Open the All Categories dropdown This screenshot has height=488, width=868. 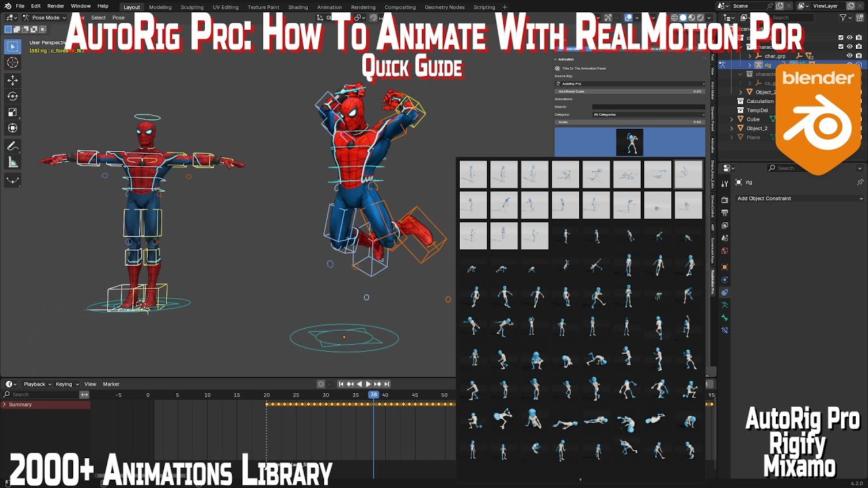pos(649,115)
